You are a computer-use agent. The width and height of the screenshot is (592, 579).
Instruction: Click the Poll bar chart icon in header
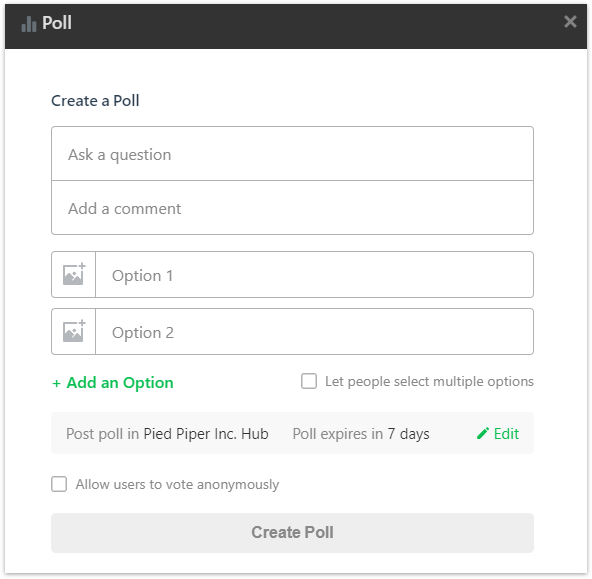[x=29, y=24]
